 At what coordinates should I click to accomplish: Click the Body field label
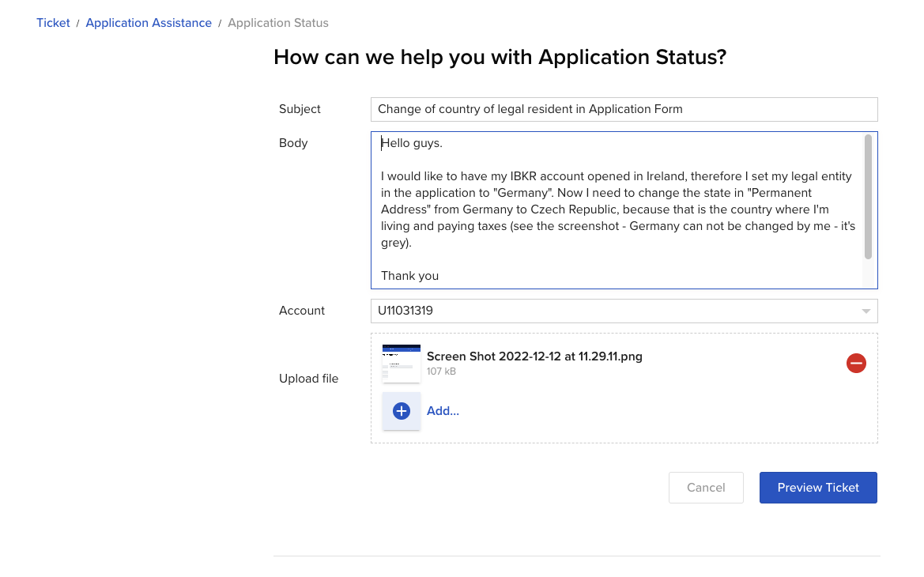point(293,143)
